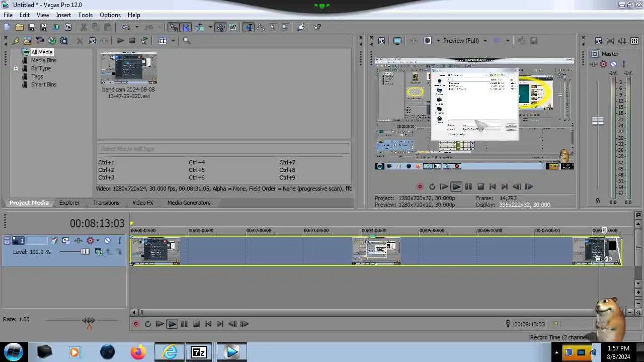This screenshot has height=362, width=644.
Task: Open Track FX gear icon on video track
Action: tap(91, 240)
